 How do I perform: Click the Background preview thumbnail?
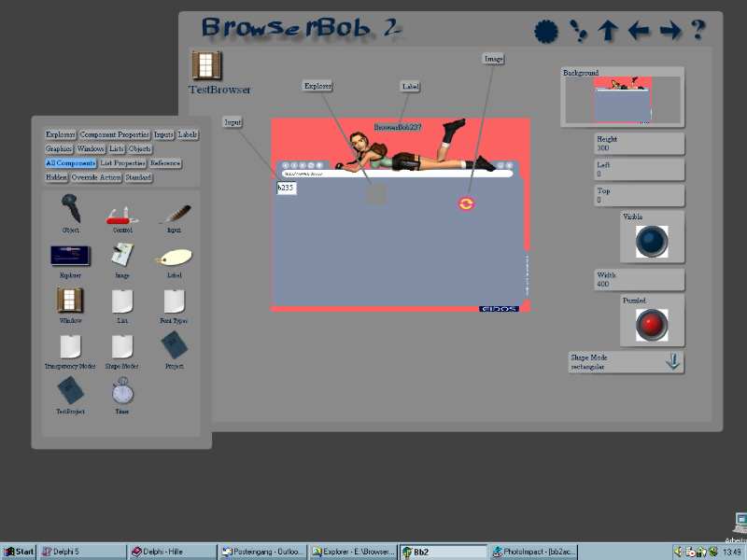pos(623,100)
